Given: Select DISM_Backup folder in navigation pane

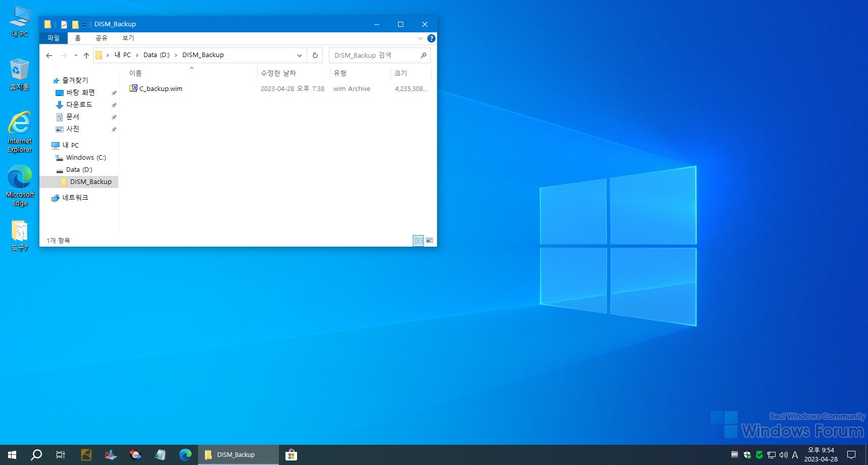Looking at the screenshot, I should tap(79, 182).
